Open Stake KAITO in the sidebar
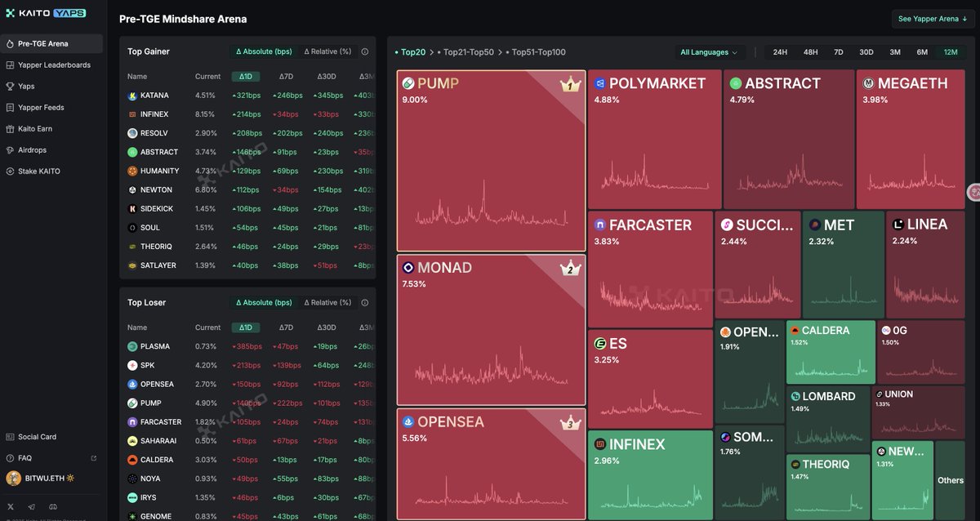 [51, 171]
